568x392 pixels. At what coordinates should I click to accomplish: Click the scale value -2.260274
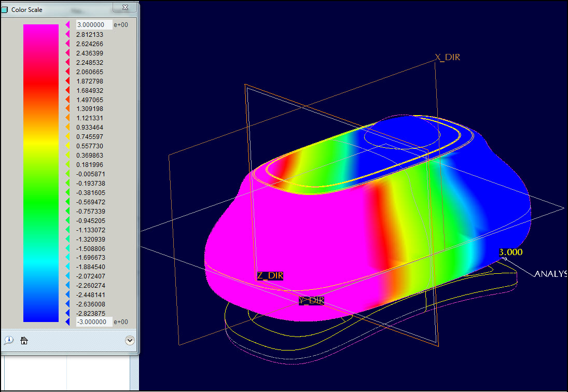click(91, 285)
